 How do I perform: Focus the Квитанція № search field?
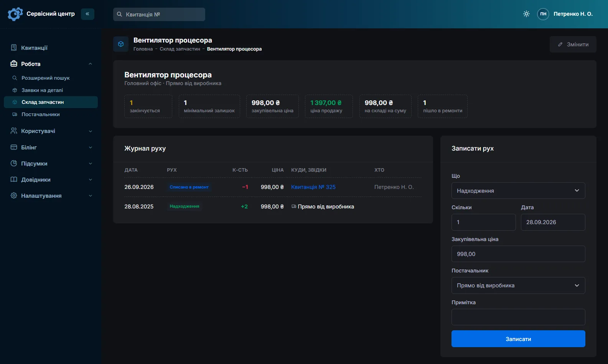coord(159,14)
